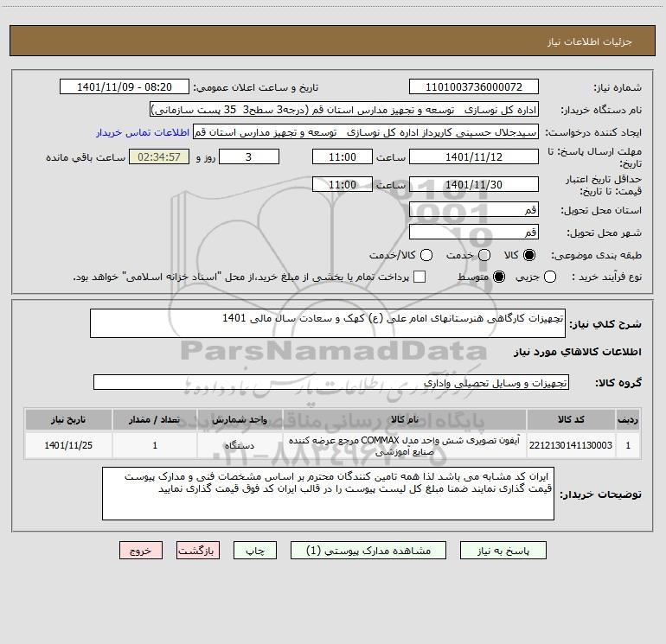The width and height of the screenshot is (666, 644).
Task: Click the buyer notes text area
Action: point(328,494)
